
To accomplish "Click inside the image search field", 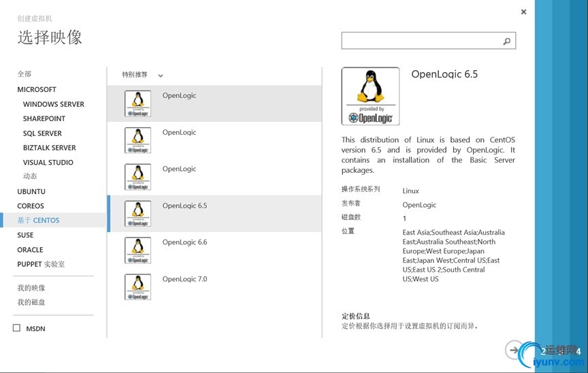I will (x=429, y=40).
